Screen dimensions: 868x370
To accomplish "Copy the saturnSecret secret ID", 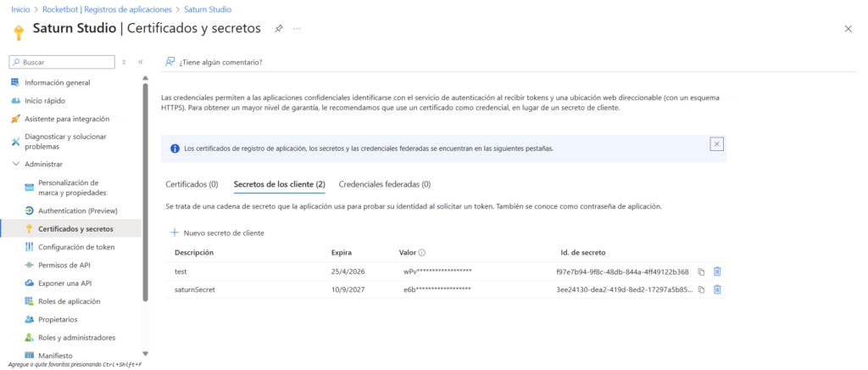I will (701, 289).
